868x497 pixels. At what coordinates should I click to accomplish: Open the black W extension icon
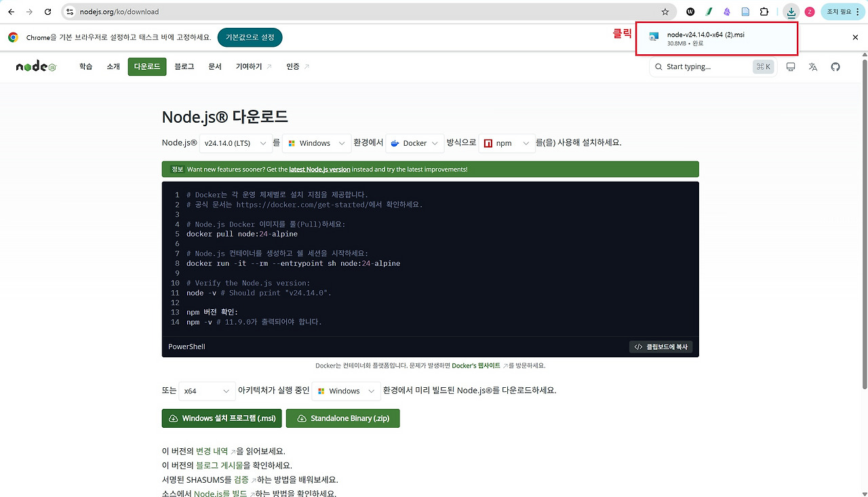(691, 12)
